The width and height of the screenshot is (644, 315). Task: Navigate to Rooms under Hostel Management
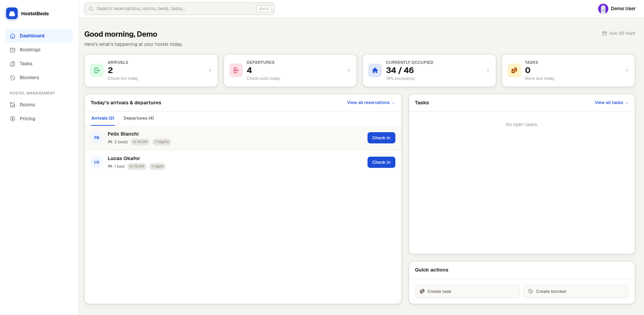39,105
